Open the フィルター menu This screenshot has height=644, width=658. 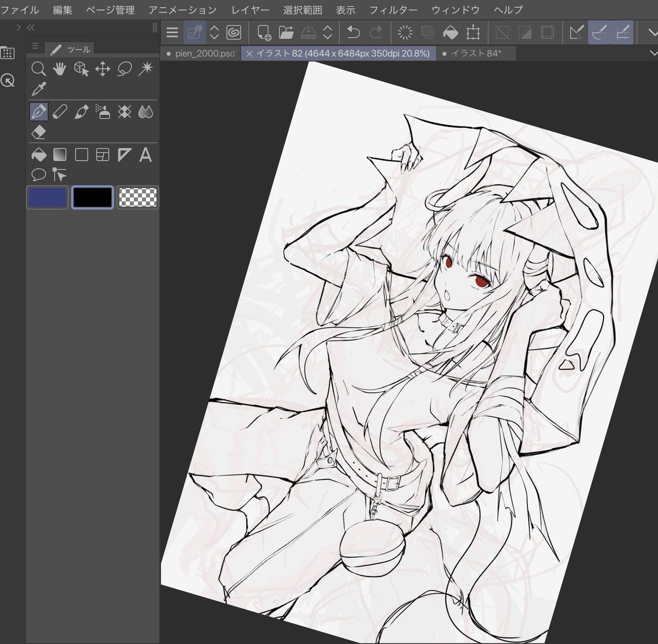(x=393, y=10)
